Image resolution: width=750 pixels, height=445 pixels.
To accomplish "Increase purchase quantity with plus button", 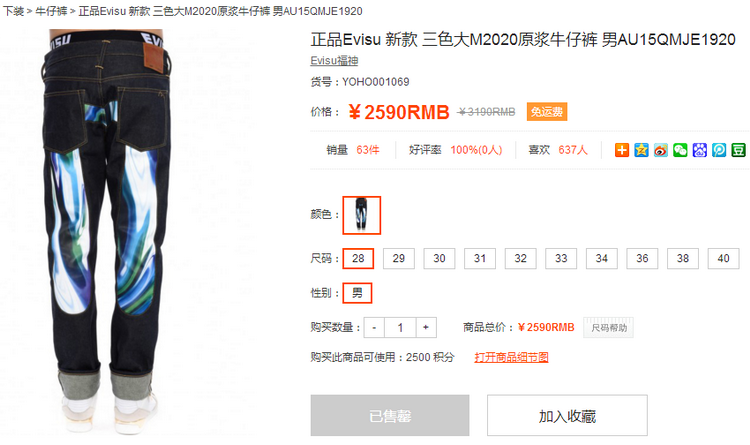I will coord(426,328).
